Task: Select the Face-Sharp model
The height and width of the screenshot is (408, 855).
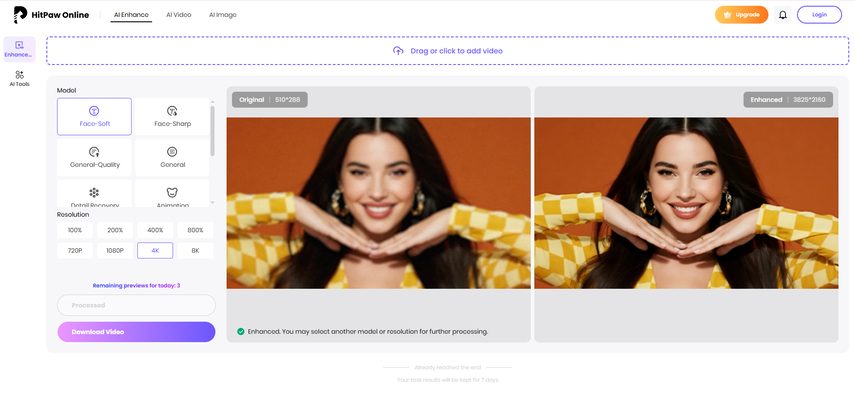Action: point(172,116)
